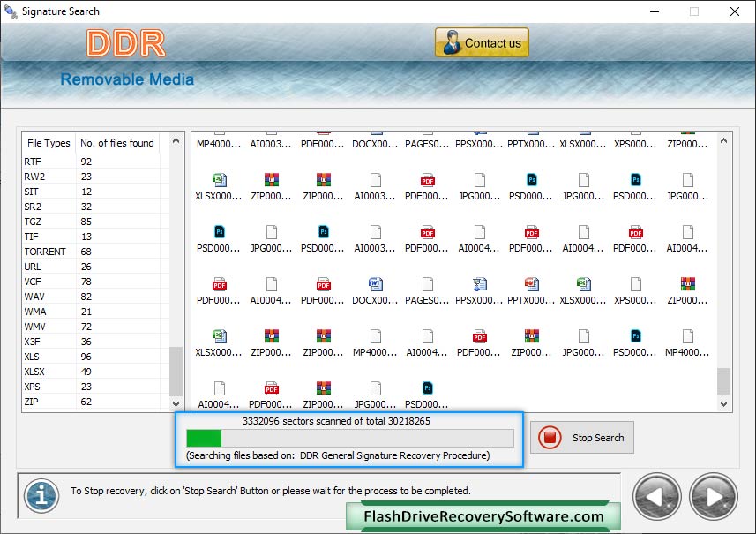Click the No. of files found header
This screenshot has height=534, width=756.
click(x=117, y=143)
